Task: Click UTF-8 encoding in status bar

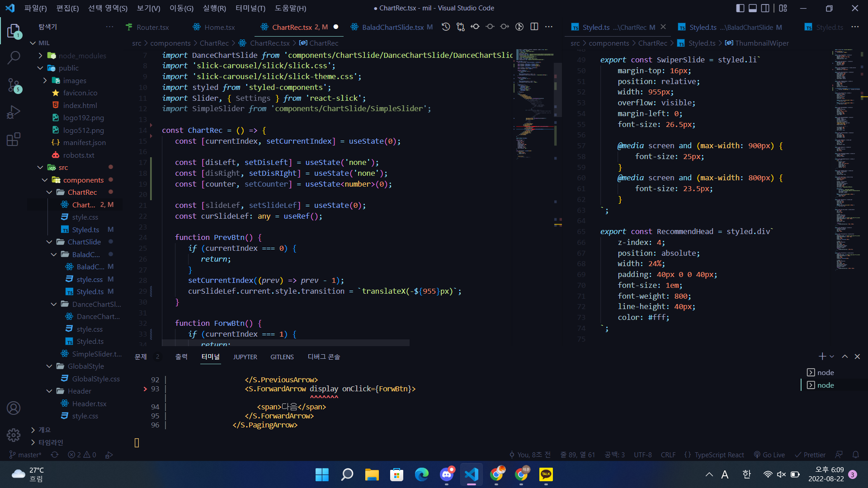Action: (x=642, y=455)
